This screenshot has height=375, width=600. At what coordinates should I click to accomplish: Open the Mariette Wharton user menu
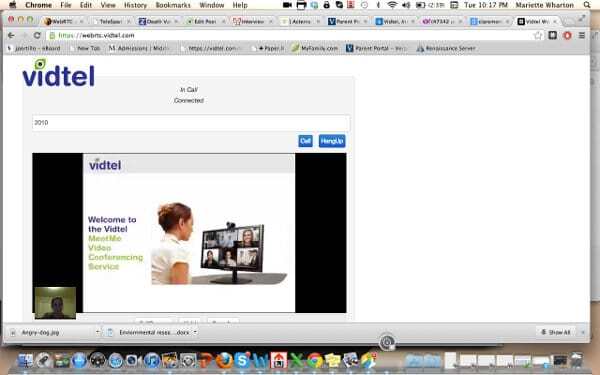coord(544,5)
